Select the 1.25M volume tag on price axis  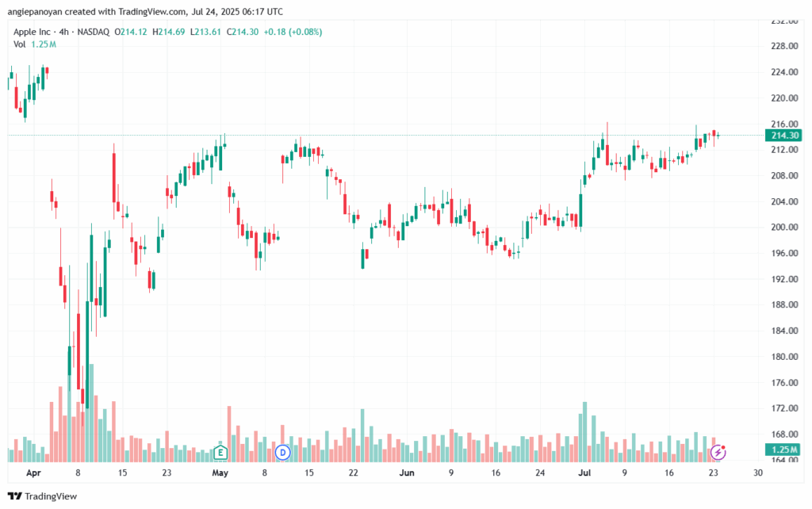pos(784,450)
